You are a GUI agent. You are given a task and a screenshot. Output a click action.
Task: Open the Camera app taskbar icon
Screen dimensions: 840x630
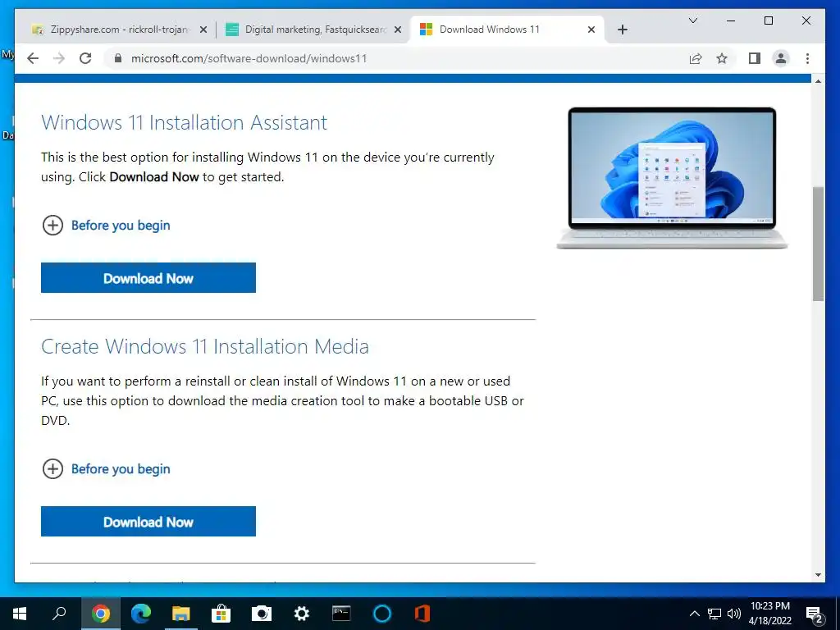262,614
